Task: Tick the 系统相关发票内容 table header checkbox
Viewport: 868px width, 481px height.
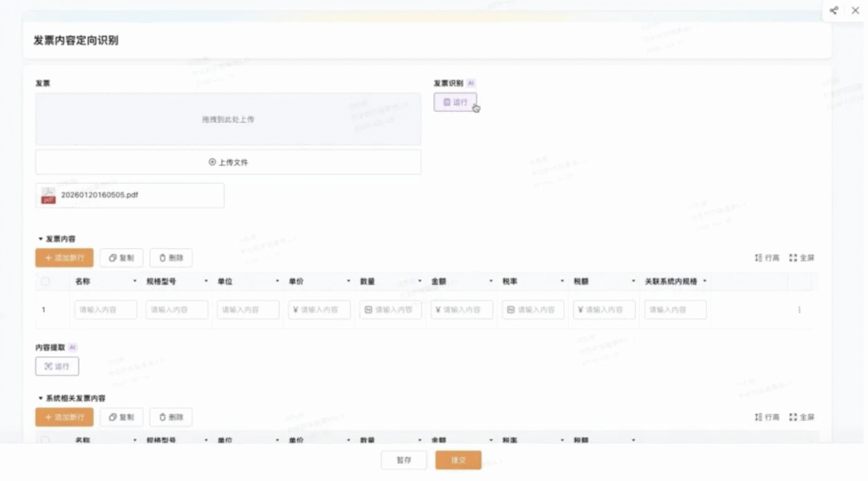Action: click(46, 440)
